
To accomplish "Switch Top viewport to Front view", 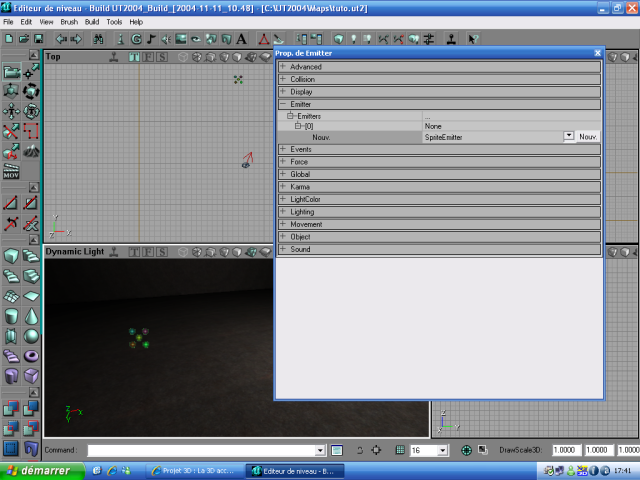I will pyautogui.click(x=148, y=57).
